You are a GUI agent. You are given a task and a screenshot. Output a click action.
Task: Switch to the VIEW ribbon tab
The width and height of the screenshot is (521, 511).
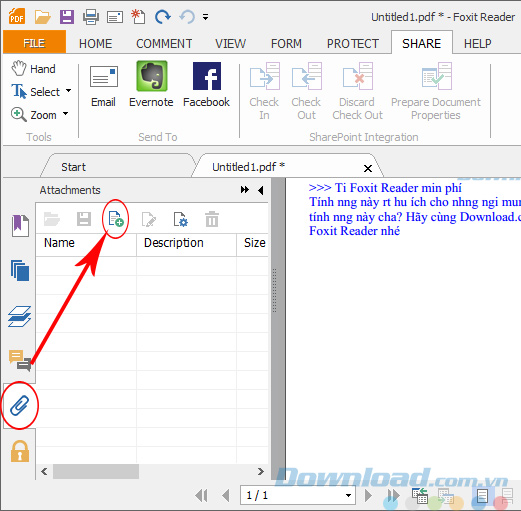click(230, 43)
